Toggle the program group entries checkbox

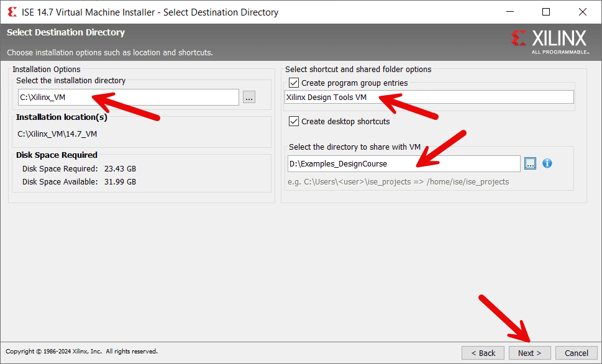pyautogui.click(x=294, y=83)
